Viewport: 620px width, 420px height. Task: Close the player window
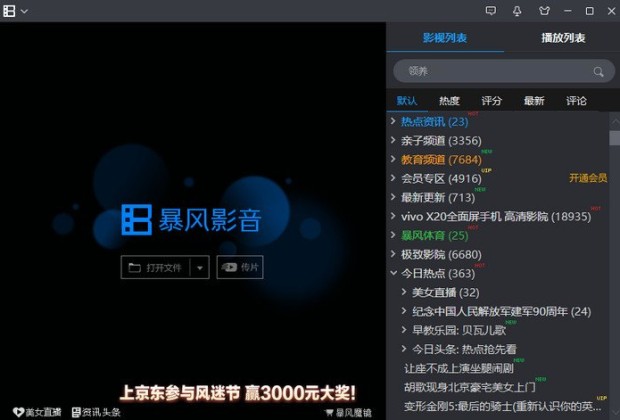tap(611, 11)
